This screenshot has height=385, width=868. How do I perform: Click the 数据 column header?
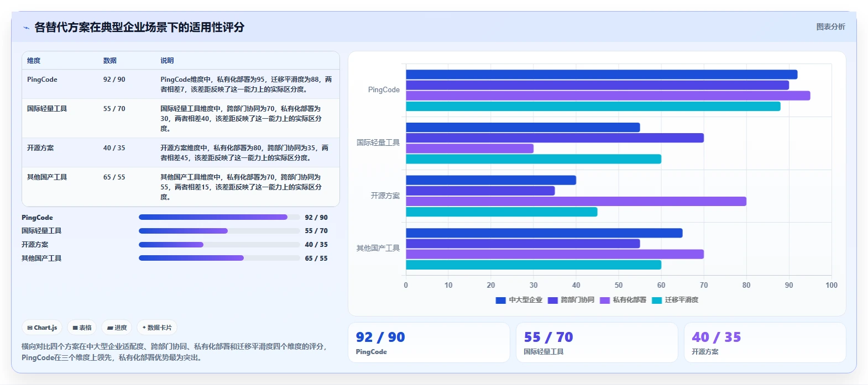pyautogui.click(x=110, y=61)
